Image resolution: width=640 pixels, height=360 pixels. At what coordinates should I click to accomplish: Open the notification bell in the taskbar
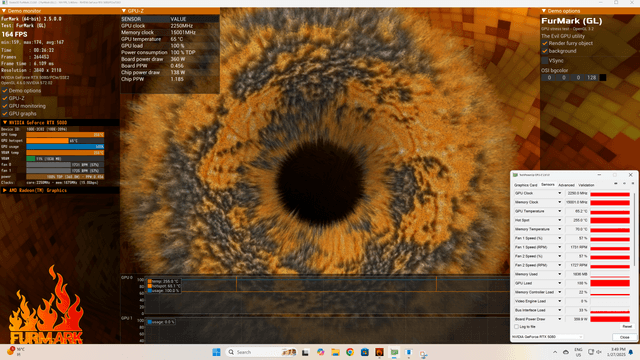[631, 352]
